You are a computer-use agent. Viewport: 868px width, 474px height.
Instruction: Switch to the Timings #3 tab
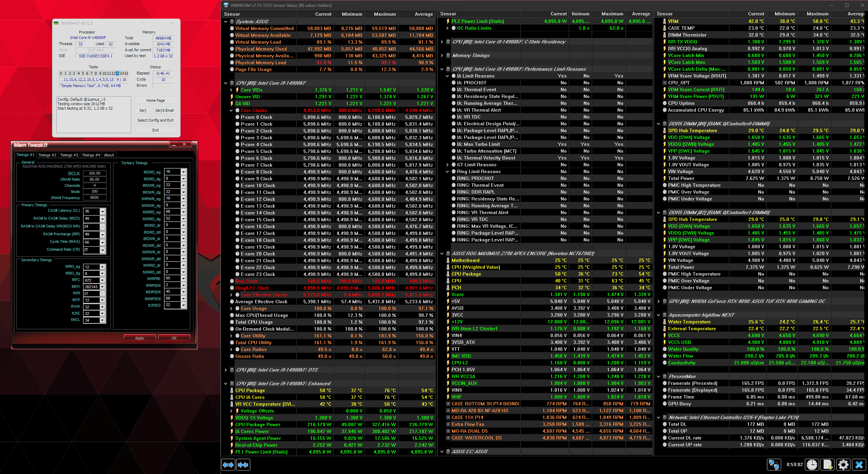69,155
